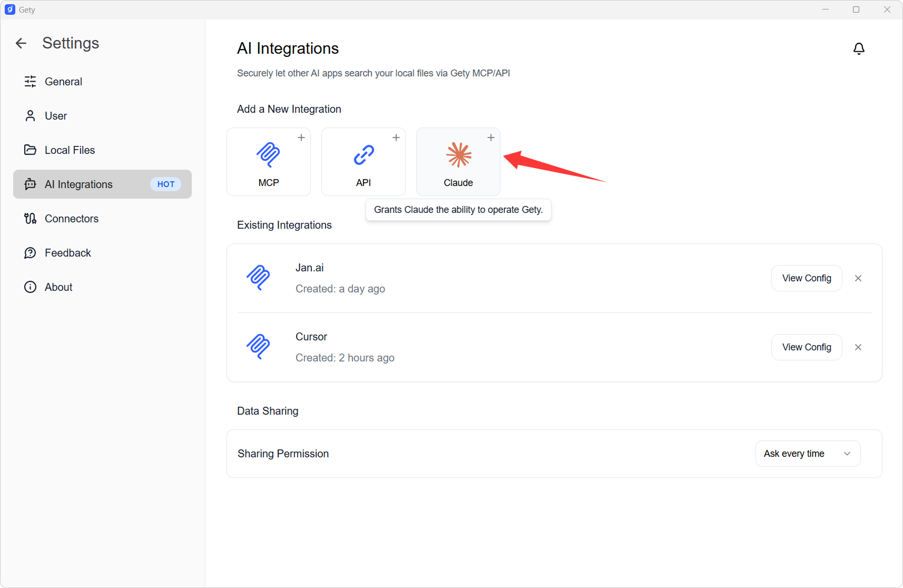
Task: Click the 'Existing Integrations' heading
Action: (x=284, y=225)
